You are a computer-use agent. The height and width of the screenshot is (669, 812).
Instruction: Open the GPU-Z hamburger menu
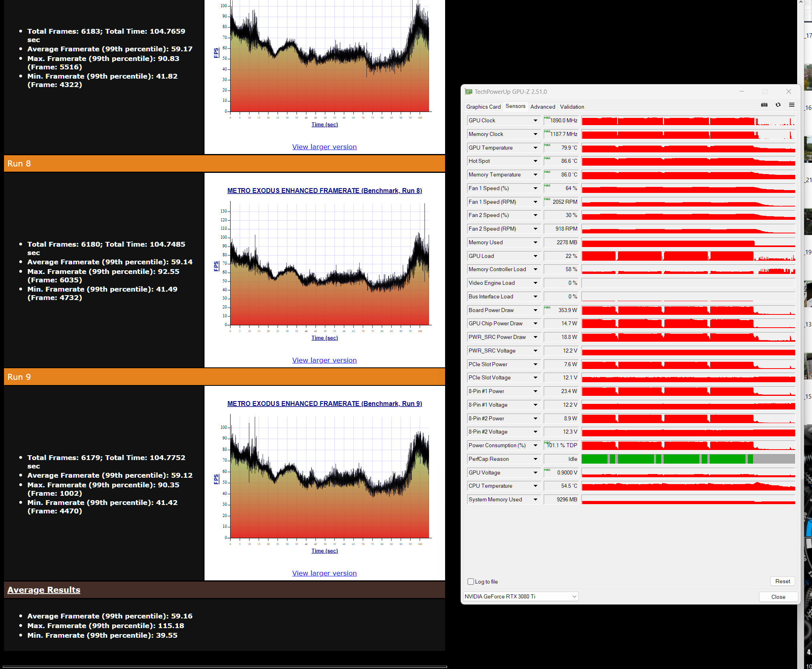pos(792,105)
